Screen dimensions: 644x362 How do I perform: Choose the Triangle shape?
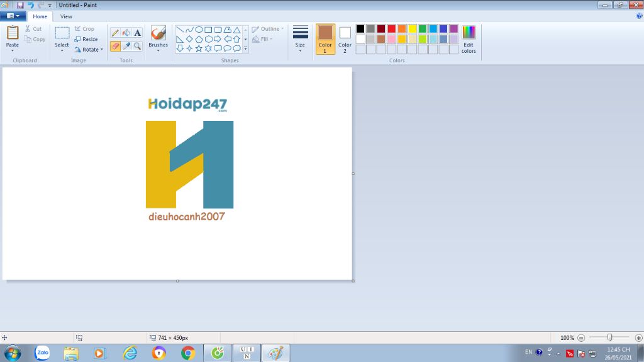tap(236, 30)
